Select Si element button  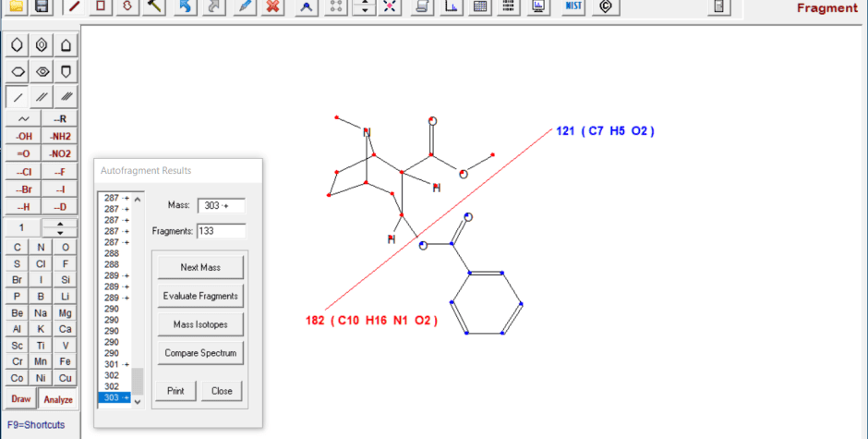point(66,280)
